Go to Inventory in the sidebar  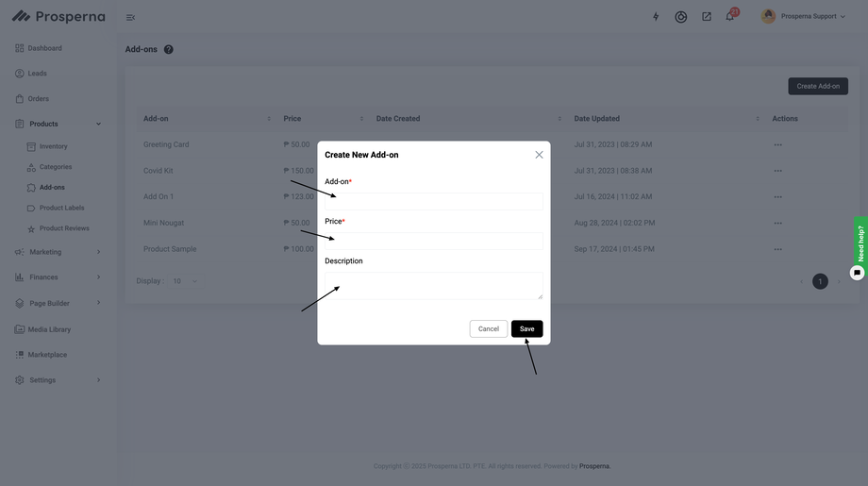(53, 146)
